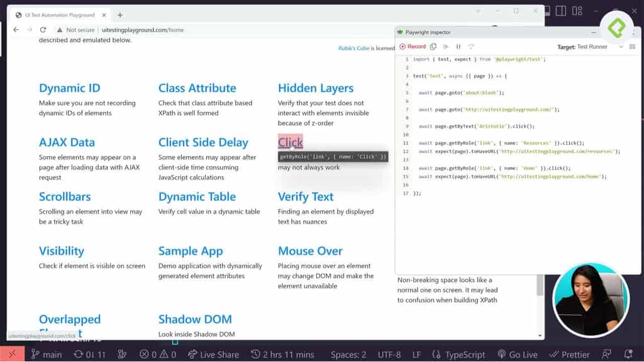Open a new browser tab
The width and height of the screenshot is (644, 362).
(x=120, y=15)
